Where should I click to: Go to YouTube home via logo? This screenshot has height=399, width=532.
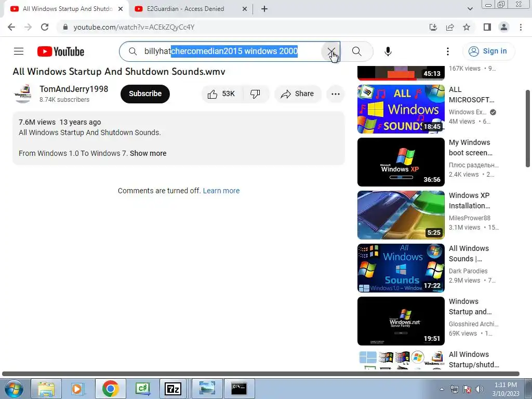[x=61, y=51]
